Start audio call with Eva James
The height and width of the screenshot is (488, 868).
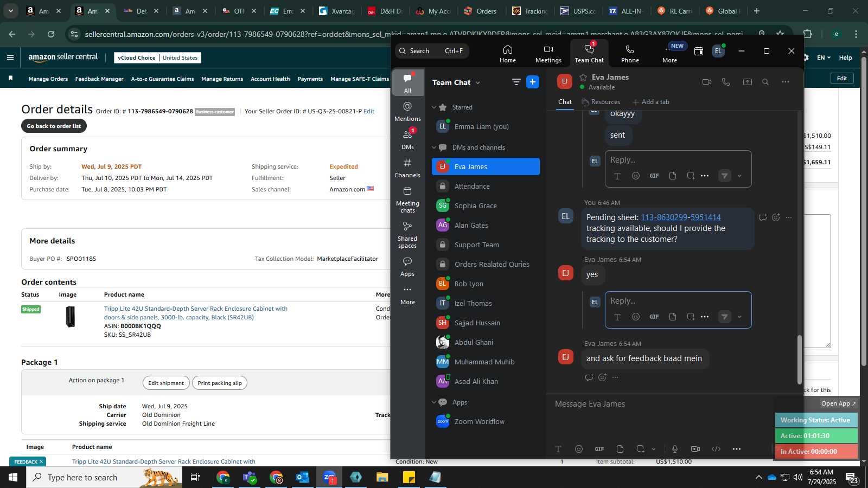726,82
